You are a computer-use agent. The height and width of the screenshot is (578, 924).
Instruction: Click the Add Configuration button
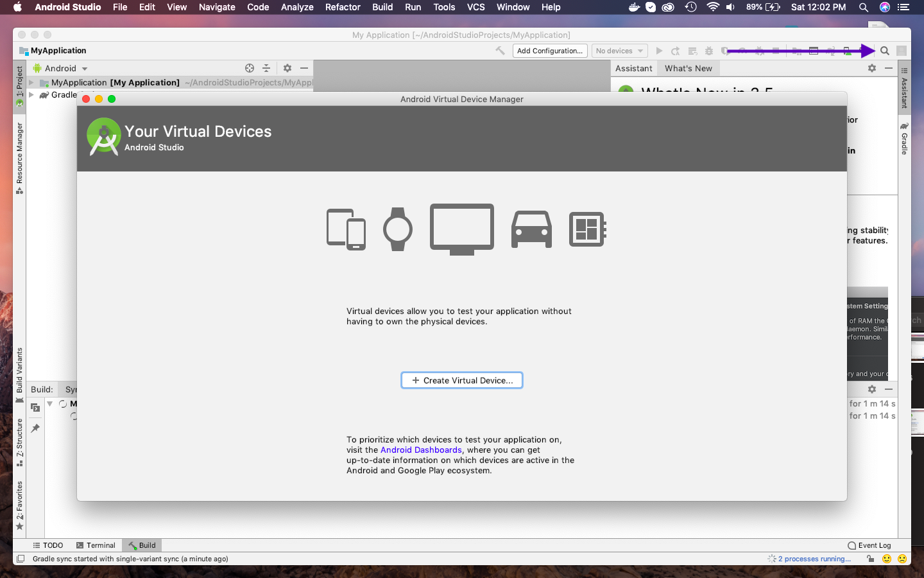point(550,51)
